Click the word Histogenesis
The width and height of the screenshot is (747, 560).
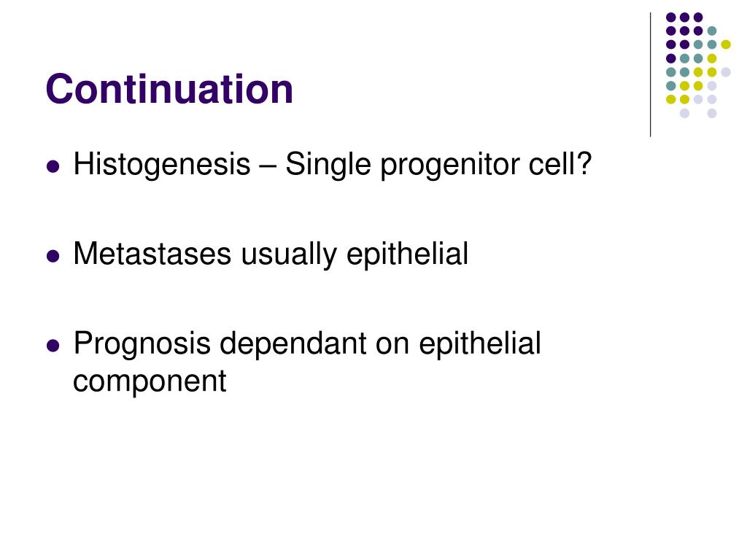pyautogui.click(x=162, y=166)
